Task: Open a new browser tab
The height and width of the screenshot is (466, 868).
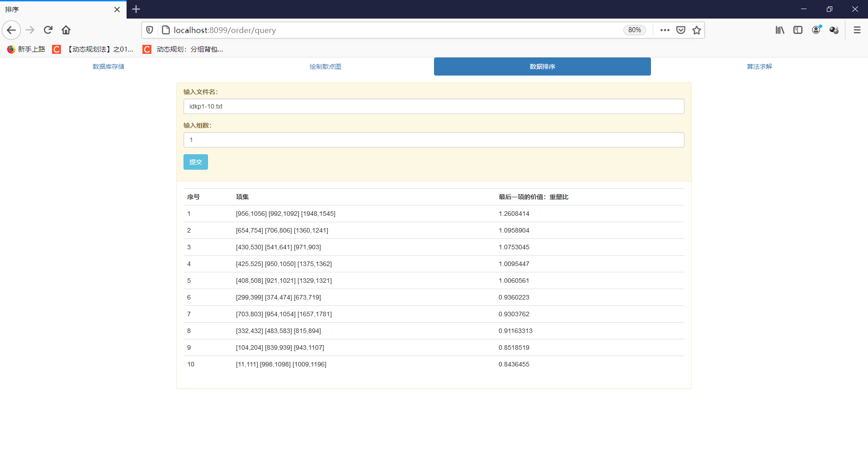Action: [136, 9]
